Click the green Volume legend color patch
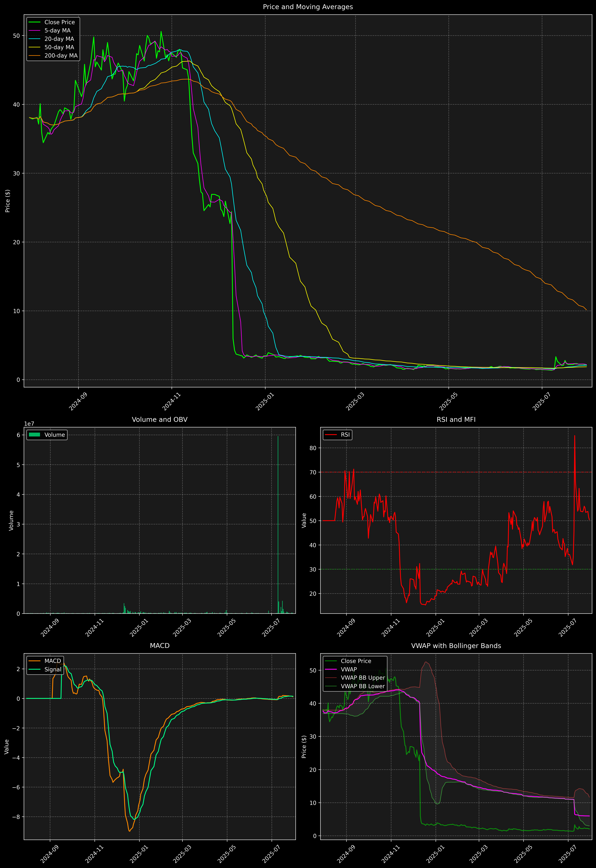This screenshot has width=596, height=868. tap(34, 435)
